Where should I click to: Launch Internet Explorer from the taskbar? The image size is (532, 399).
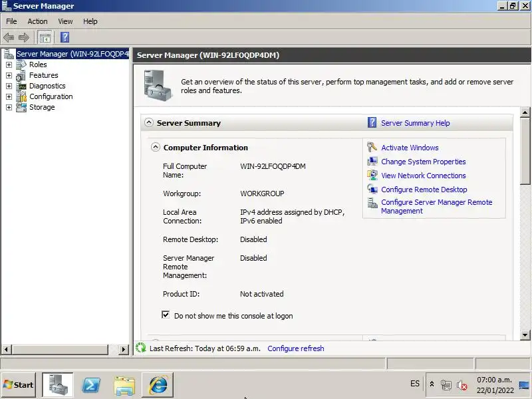158,385
